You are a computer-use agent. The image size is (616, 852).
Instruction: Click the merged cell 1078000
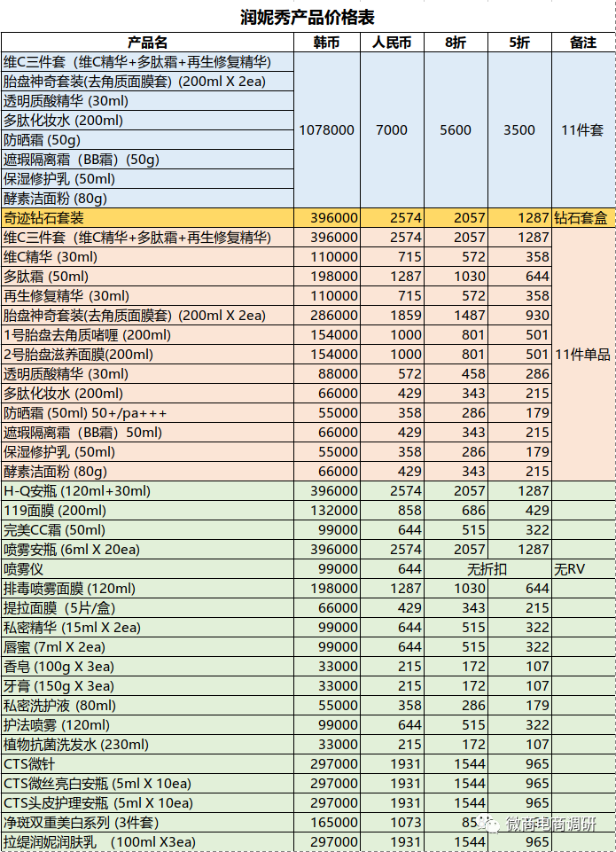click(326, 129)
